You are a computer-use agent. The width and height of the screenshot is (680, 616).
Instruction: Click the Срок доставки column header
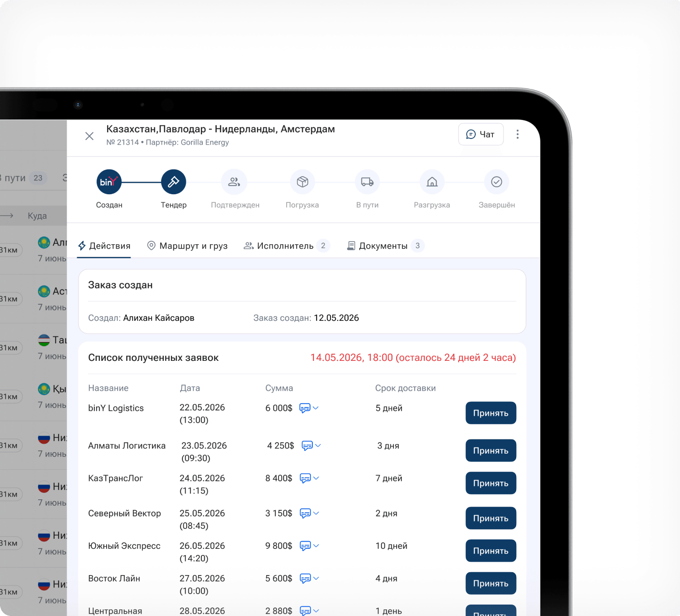click(405, 388)
